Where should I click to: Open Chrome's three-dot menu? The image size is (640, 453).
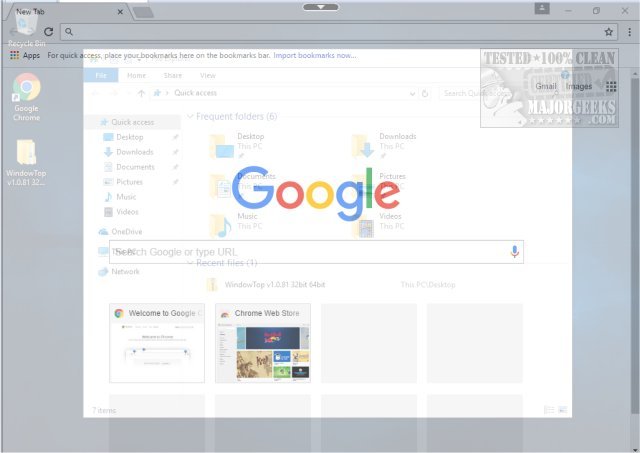[629, 32]
